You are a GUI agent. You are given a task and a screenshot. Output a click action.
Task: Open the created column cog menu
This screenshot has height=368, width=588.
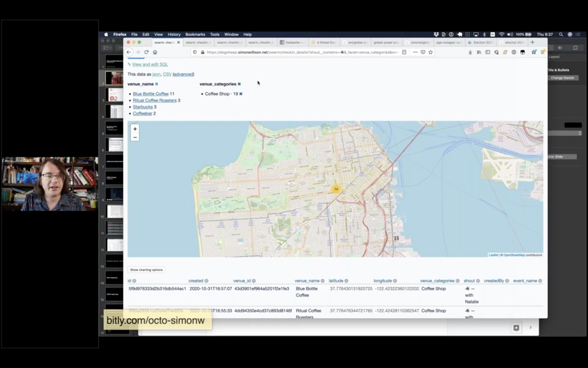206,281
